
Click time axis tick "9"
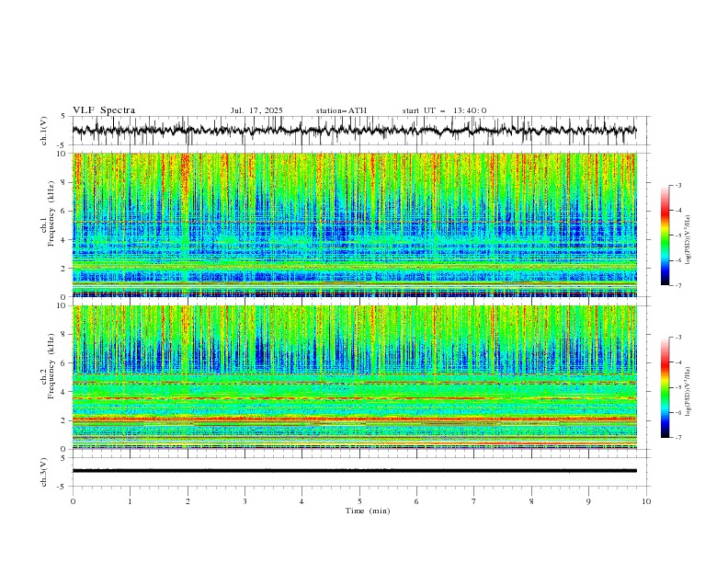(588, 501)
